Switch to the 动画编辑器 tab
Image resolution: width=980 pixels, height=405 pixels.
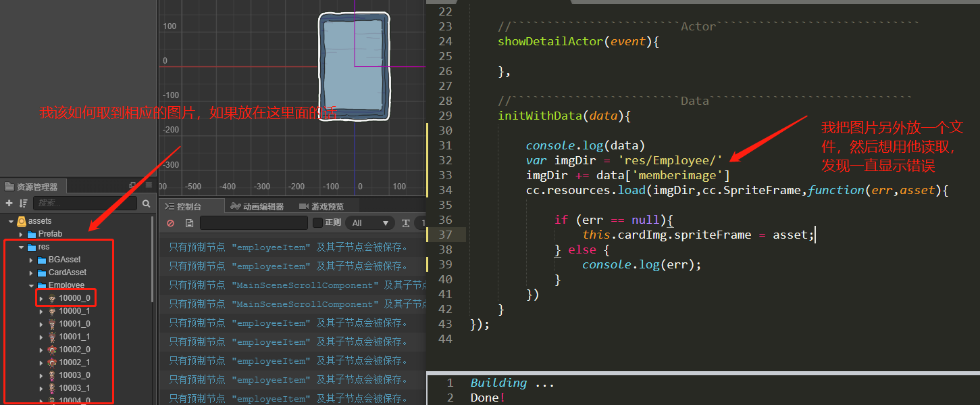coord(257,206)
